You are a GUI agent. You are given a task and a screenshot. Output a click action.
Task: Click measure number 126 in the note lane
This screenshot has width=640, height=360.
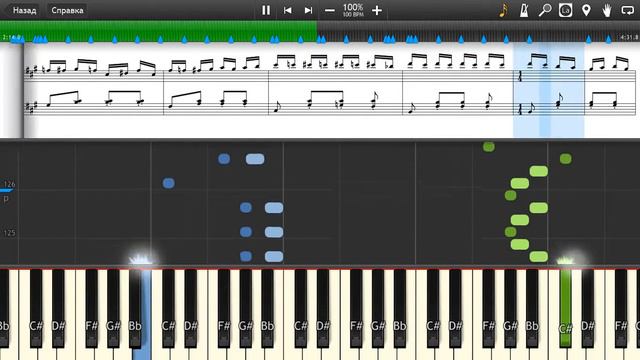[9, 184]
